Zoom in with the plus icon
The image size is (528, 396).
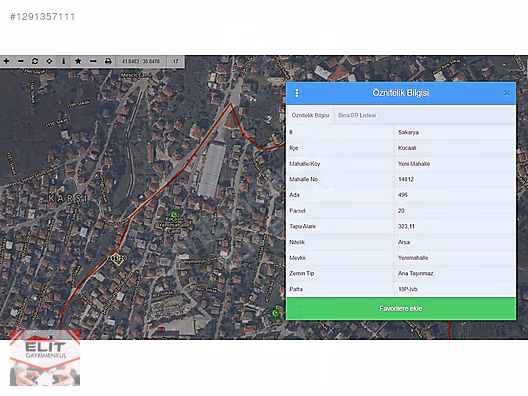(x=6, y=61)
